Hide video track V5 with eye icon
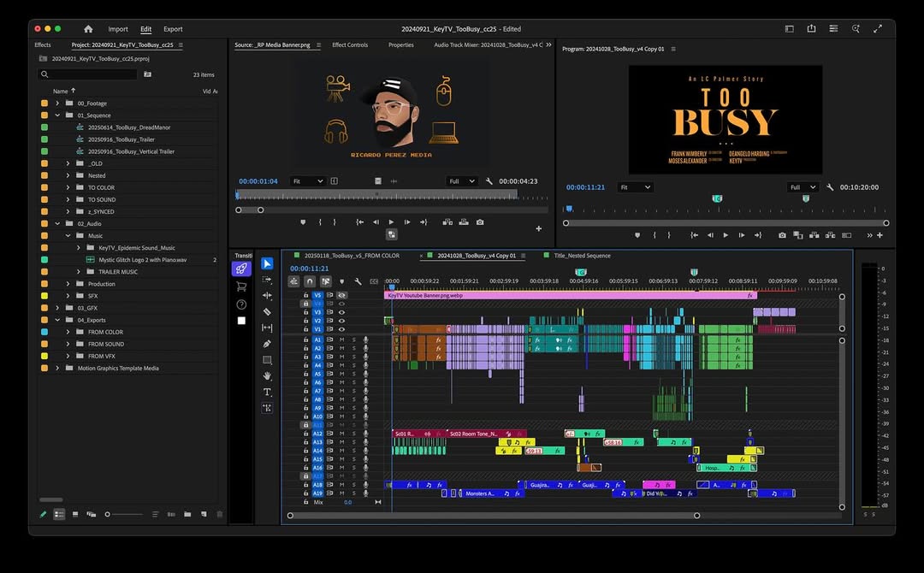Image resolution: width=924 pixels, height=573 pixels. 341,295
